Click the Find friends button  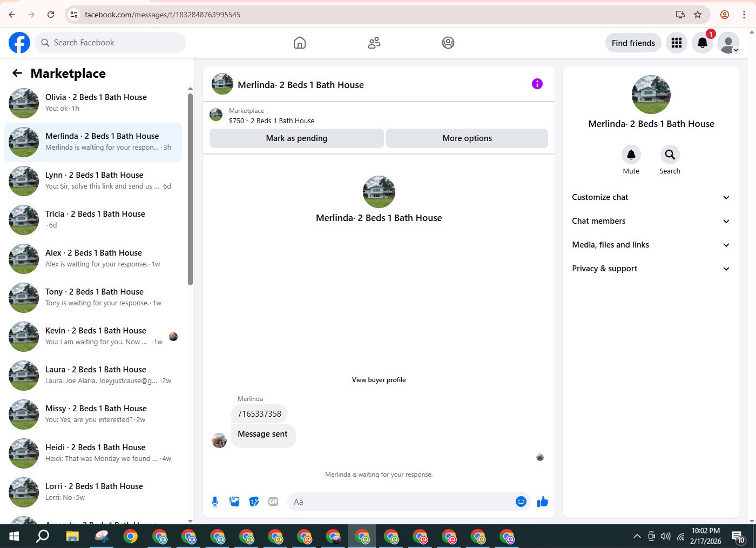click(x=633, y=43)
